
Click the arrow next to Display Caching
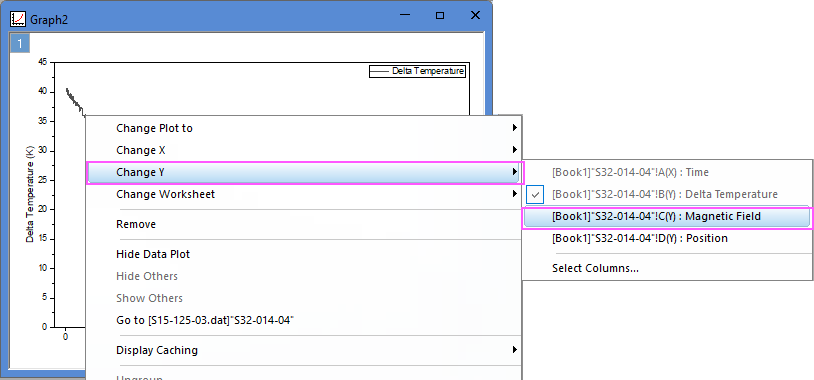pos(514,349)
